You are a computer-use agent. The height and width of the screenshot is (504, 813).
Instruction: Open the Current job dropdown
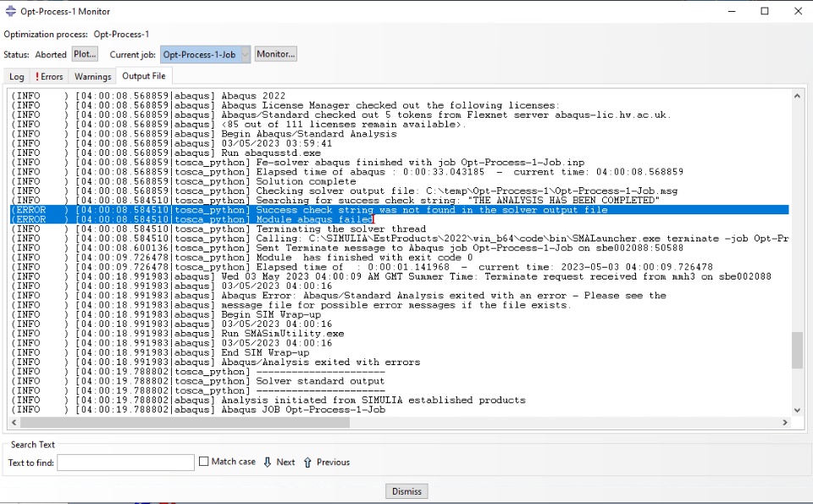[205, 54]
